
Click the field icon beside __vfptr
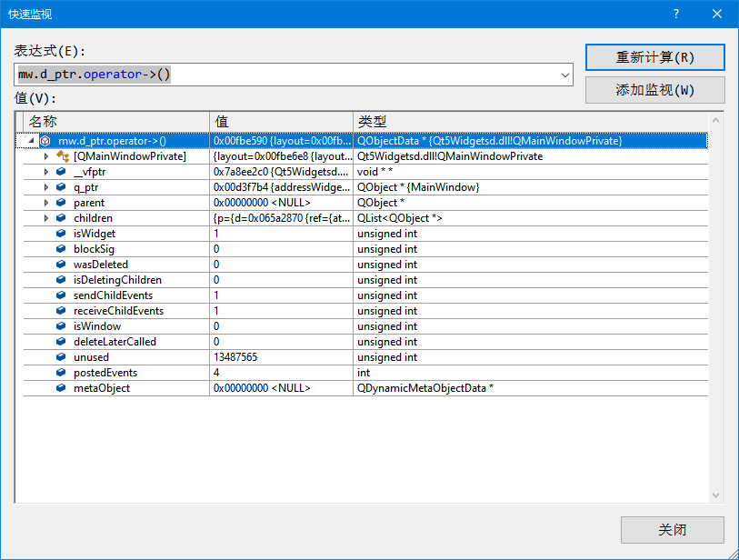click(x=61, y=172)
